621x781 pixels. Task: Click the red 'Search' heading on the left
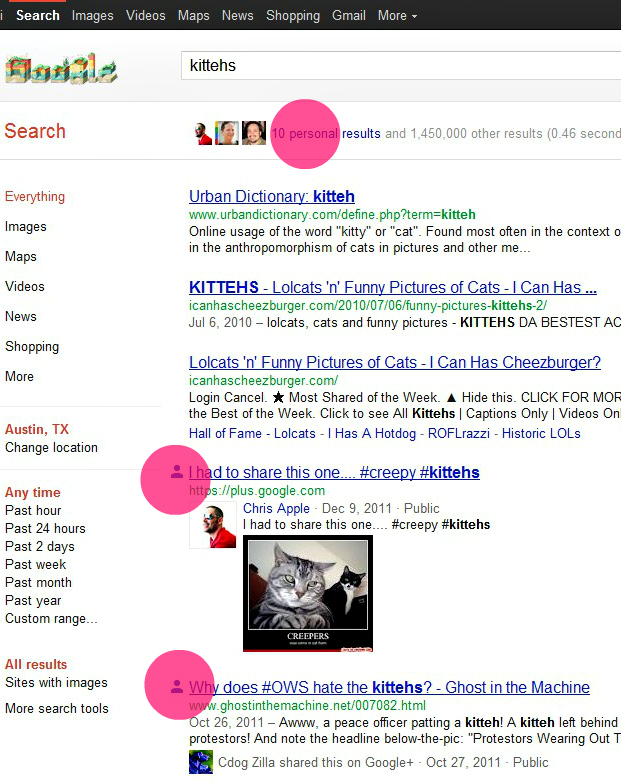[x=35, y=131]
